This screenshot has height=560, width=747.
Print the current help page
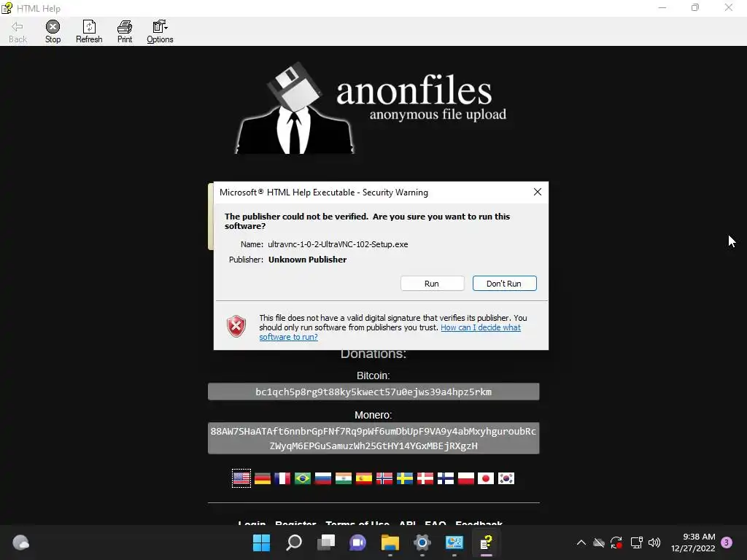click(125, 31)
